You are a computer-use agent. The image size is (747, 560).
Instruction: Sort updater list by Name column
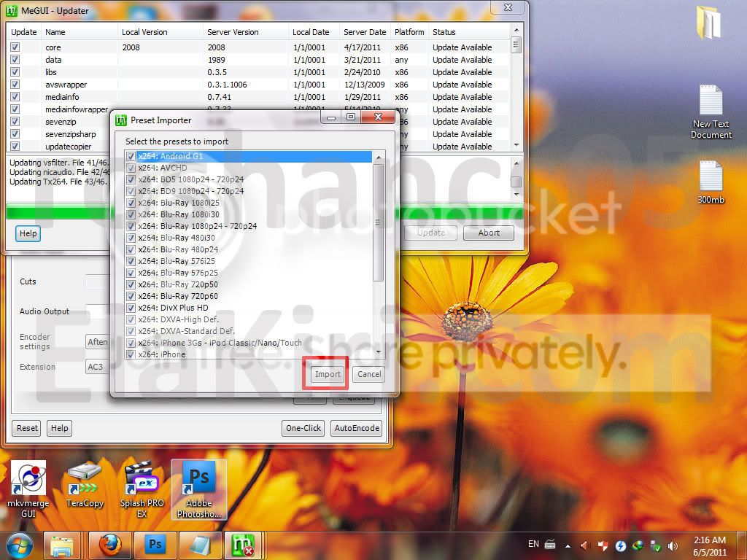pos(79,32)
